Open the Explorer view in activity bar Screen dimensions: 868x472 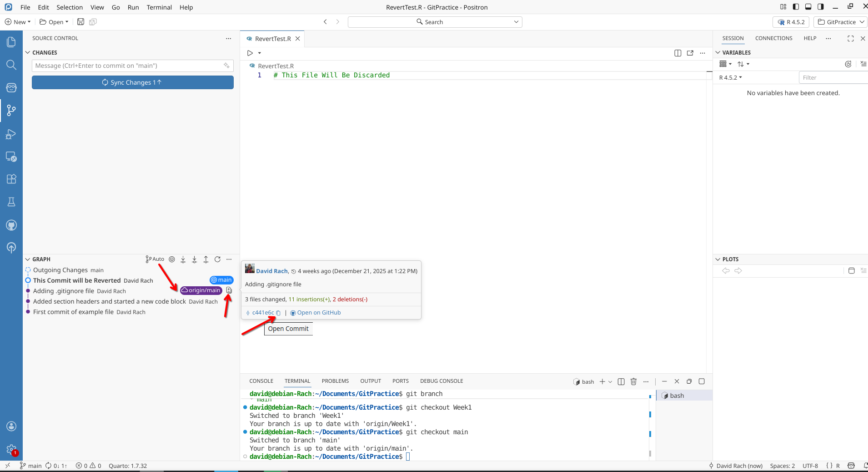coord(11,42)
